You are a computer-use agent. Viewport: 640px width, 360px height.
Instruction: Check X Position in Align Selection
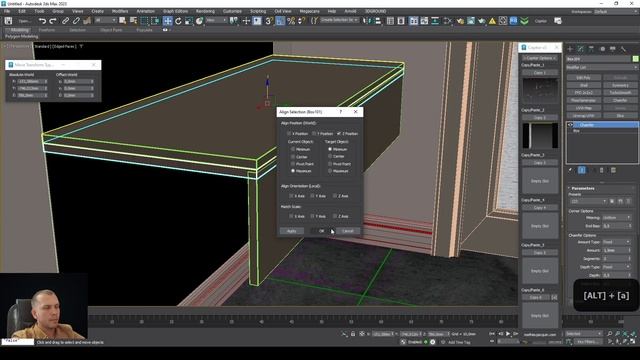pos(289,133)
